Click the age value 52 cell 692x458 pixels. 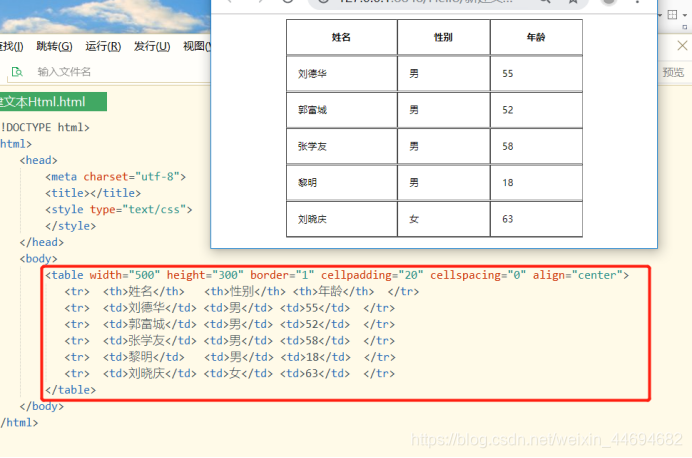click(x=536, y=110)
